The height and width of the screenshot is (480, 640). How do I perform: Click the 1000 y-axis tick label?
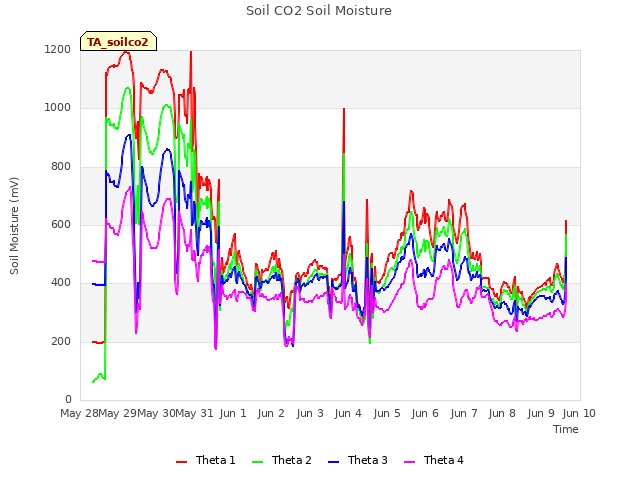pyautogui.click(x=58, y=108)
